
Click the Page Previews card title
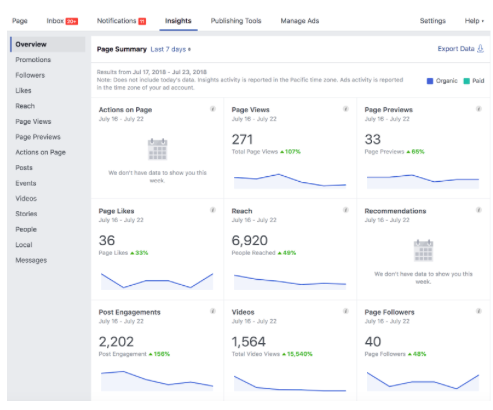[388, 110]
